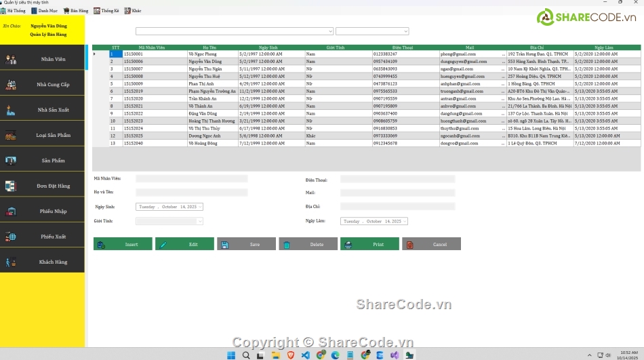Click the Nhân Viên sidebar icon
This screenshot has width=644, height=360.
coord(12,60)
